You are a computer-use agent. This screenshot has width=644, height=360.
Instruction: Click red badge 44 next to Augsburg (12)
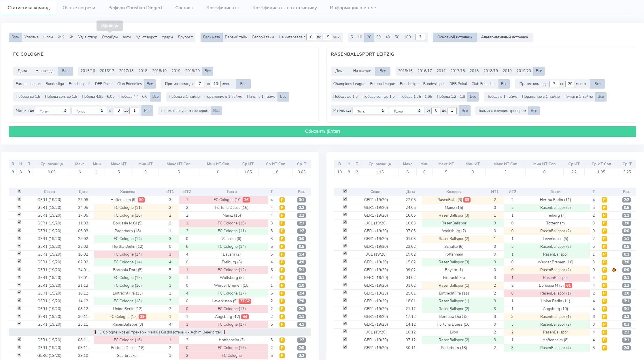245,316
